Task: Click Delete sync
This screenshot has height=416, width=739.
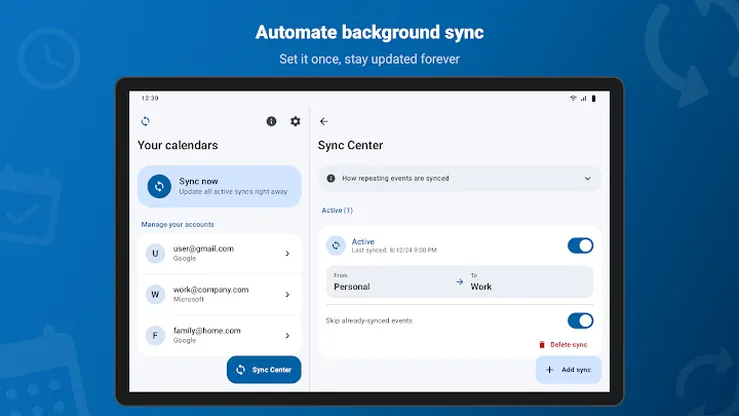Action: [563, 345]
